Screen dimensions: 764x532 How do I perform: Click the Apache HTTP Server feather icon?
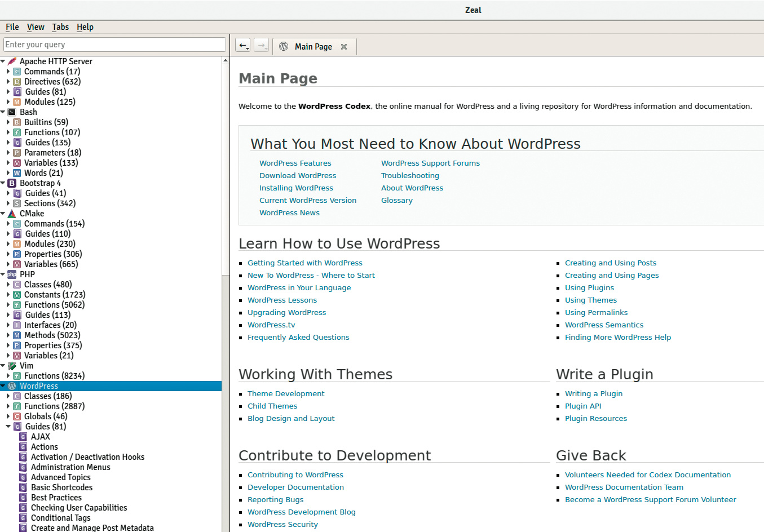click(12, 61)
